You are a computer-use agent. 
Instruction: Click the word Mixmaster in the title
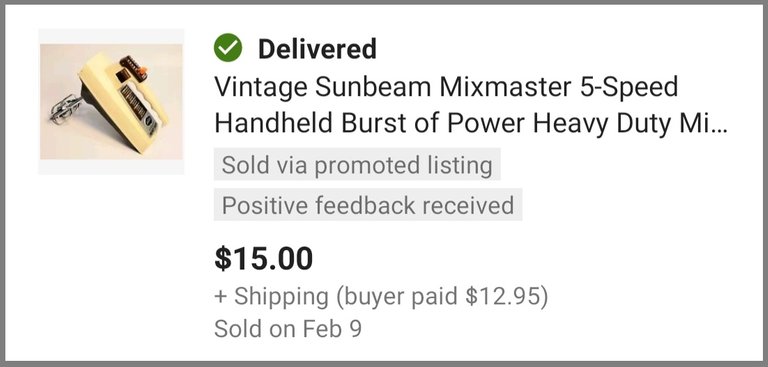point(505,88)
